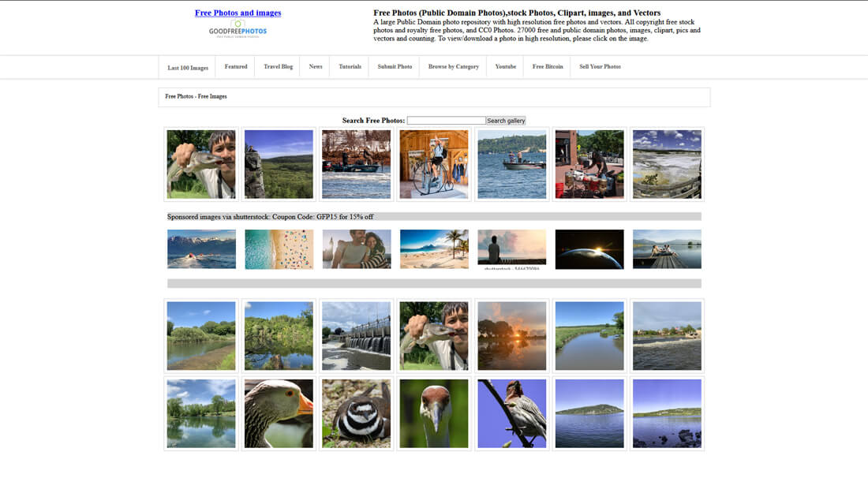Click the scrollbar under sponsored shutterstock images
Viewport: 868px width, 493px height.
point(433,282)
